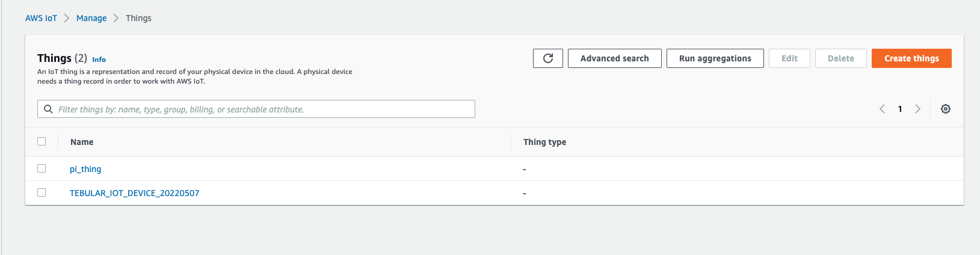Navigate to Manage breadcrumb
Image resolution: width=980 pixels, height=255 pixels.
click(91, 18)
